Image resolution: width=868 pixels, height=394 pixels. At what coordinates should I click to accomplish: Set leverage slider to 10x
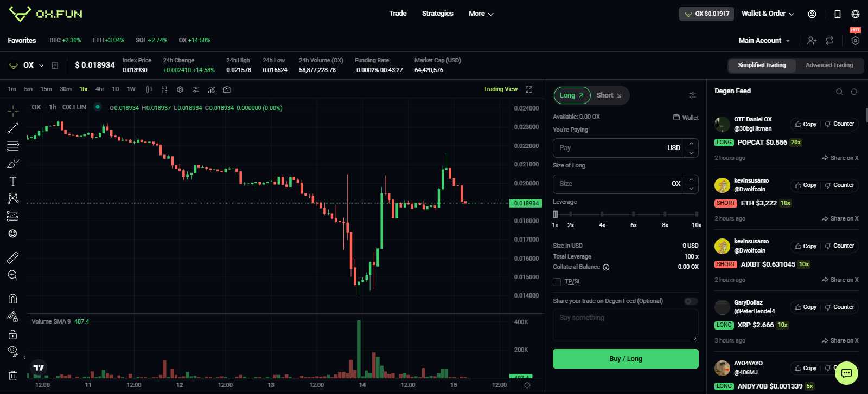click(x=697, y=214)
